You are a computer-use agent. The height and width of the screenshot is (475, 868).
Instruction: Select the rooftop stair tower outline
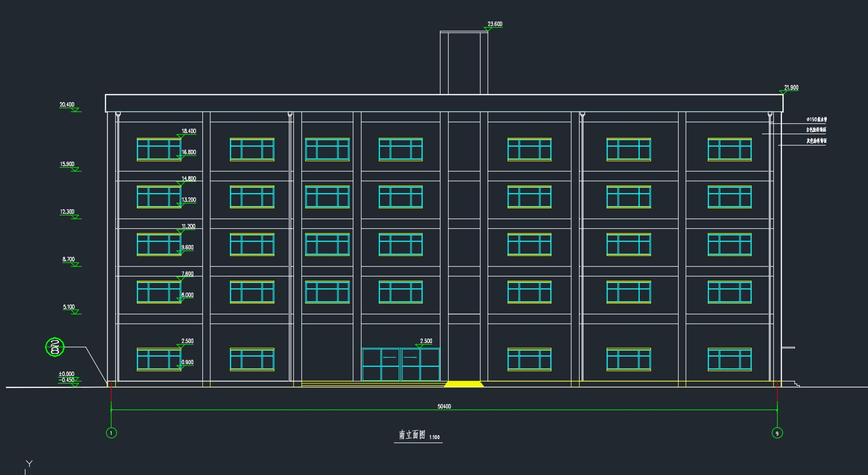pyautogui.click(x=464, y=62)
